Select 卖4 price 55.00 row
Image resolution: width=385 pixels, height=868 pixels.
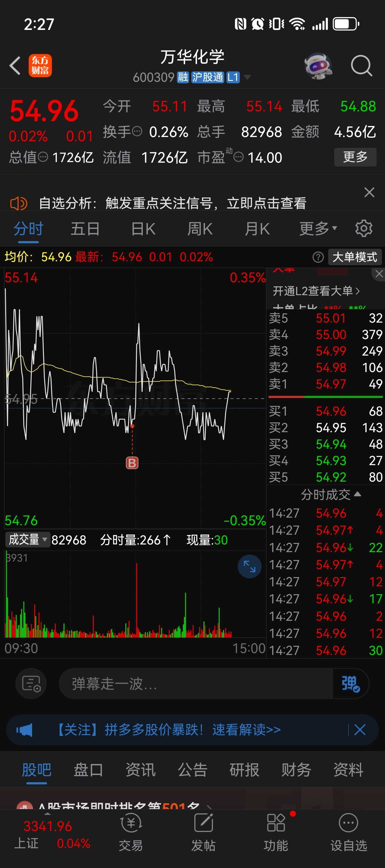pyautogui.click(x=326, y=335)
